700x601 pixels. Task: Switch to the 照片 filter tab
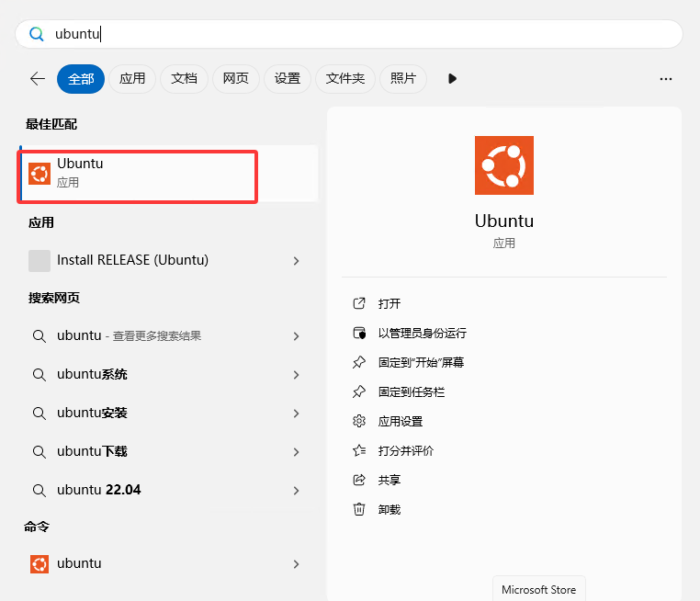[403, 79]
